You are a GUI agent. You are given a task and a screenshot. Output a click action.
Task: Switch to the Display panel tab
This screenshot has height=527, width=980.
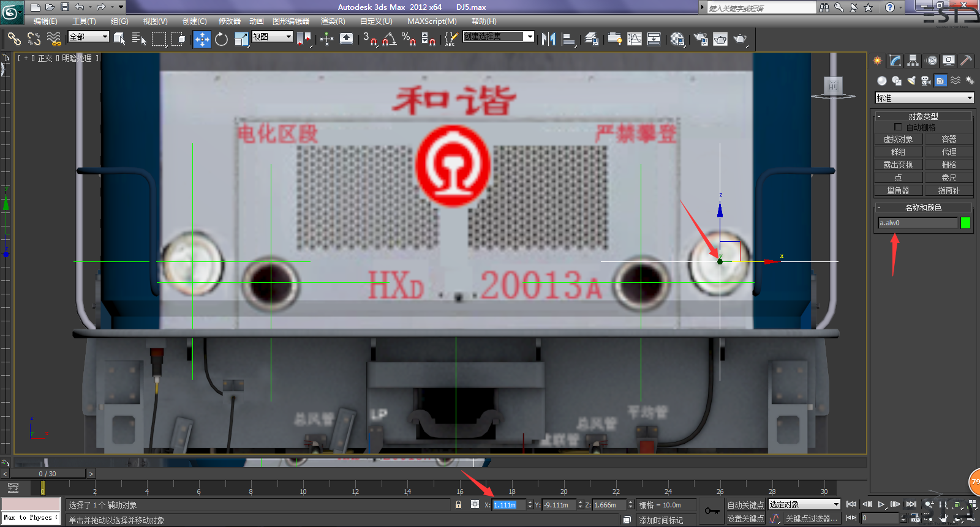pos(949,60)
